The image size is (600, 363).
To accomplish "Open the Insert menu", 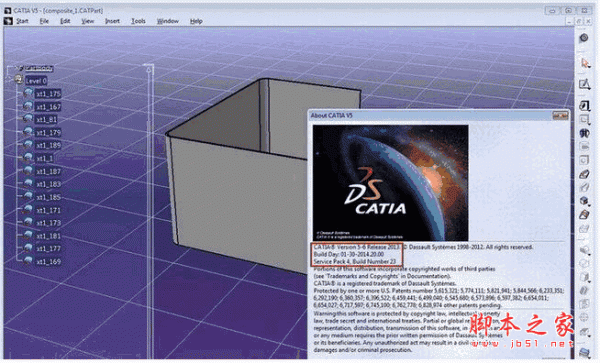I will (112, 21).
